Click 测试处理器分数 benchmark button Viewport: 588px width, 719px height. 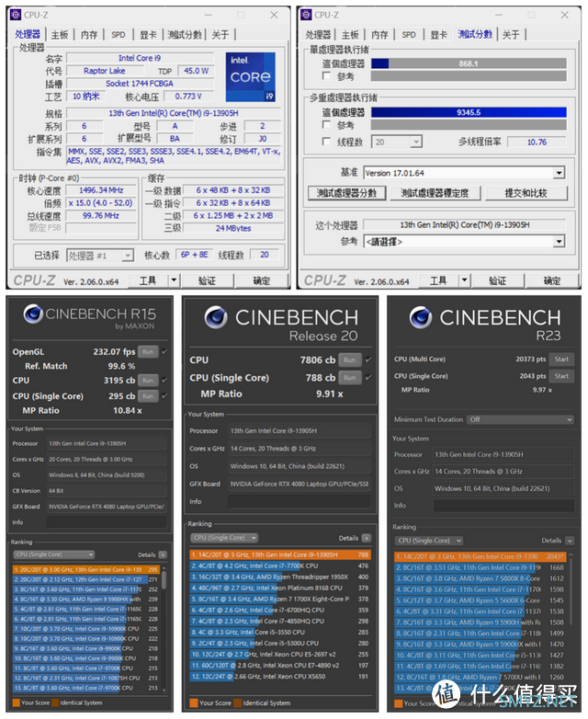(x=346, y=193)
